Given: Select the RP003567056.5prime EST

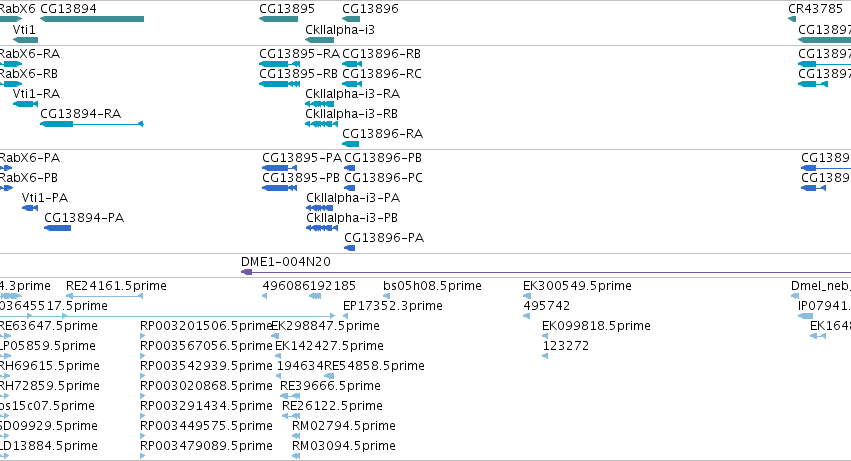Looking at the screenshot, I should 143,356.
